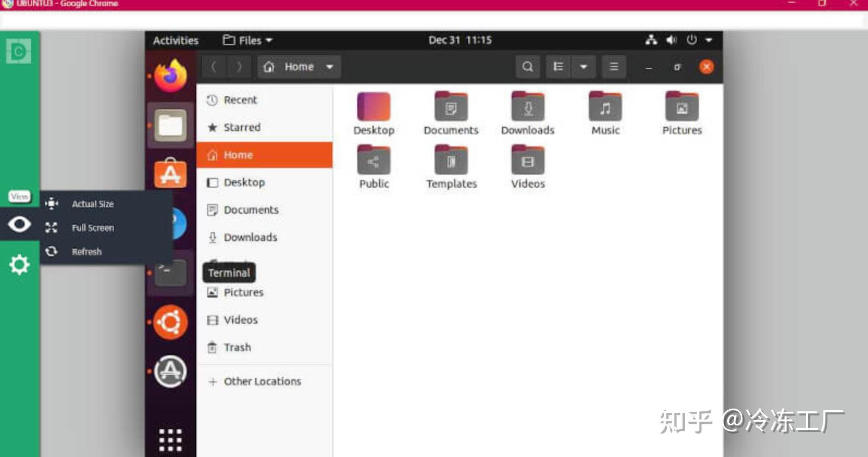
Task: Click the search icon in Files toolbar
Action: [528, 67]
